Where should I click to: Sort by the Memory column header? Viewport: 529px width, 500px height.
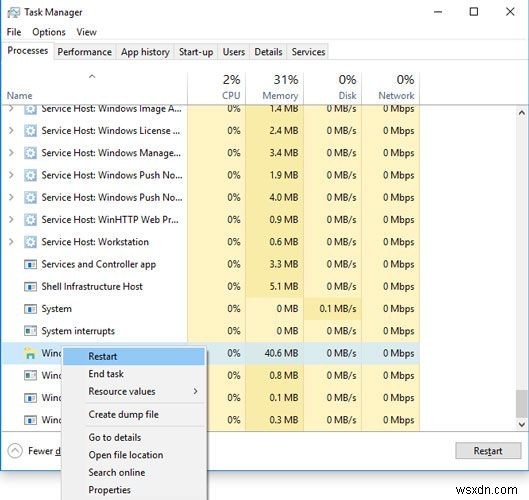(x=274, y=88)
